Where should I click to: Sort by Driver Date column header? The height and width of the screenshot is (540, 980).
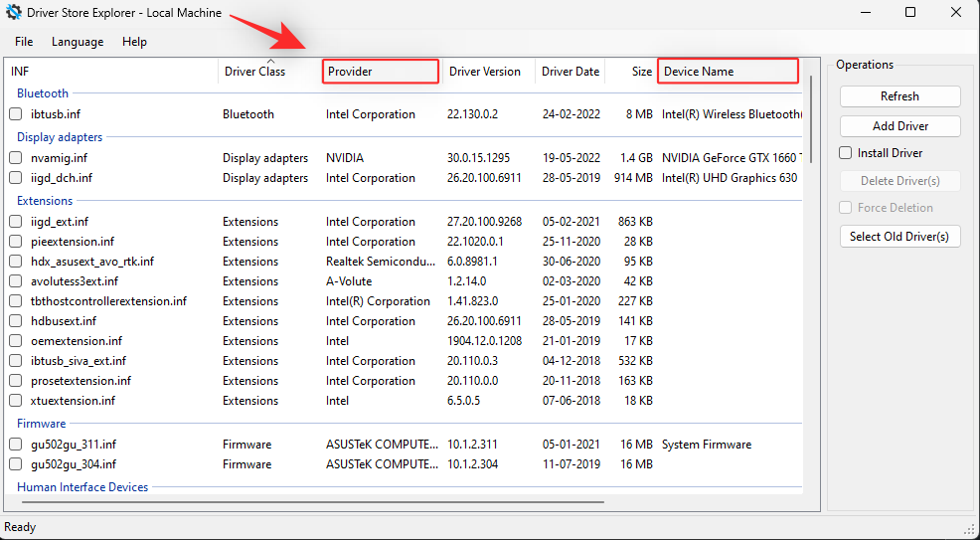click(x=570, y=72)
